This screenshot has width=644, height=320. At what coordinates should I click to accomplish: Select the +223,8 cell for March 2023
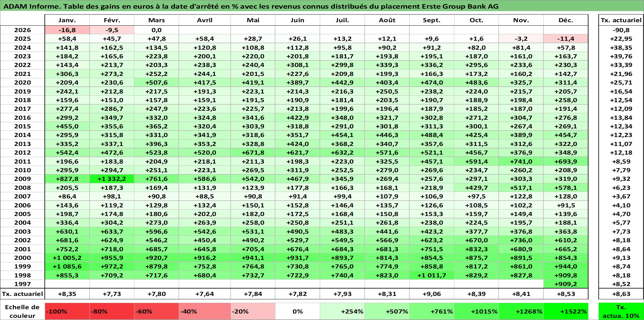point(157,56)
